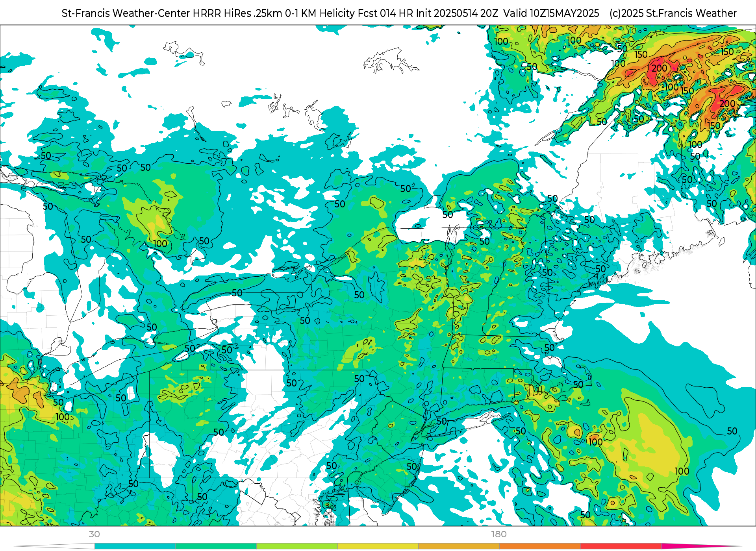The width and height of the screenshot is (756, 551).
Task: Click '(c)2025 St.Francis Weather' copyright text
Action: coord(673,13)
